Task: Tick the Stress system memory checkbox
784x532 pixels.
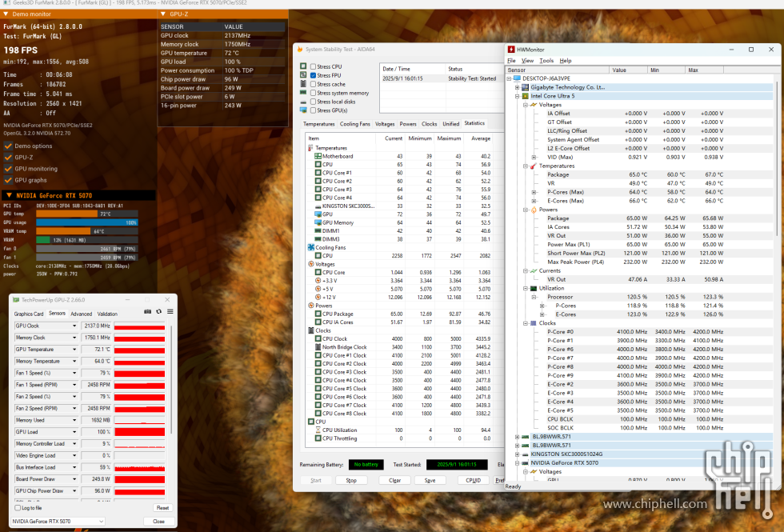Action: tap(313, 93)
